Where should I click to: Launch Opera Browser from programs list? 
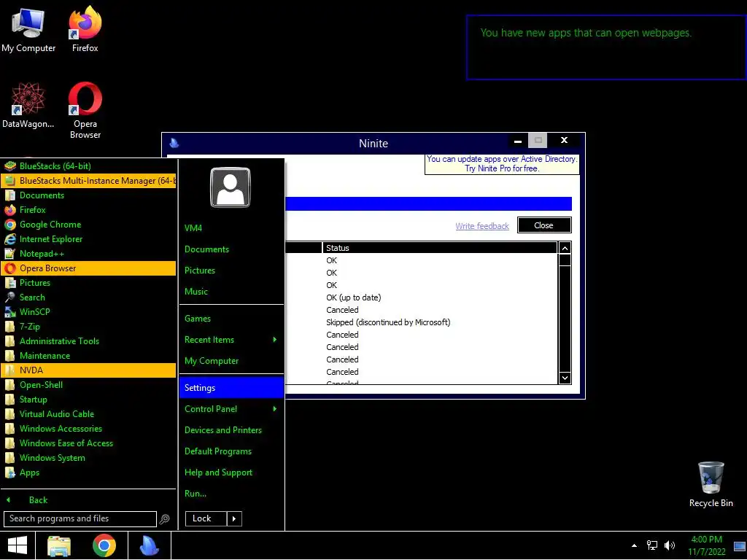88,268
